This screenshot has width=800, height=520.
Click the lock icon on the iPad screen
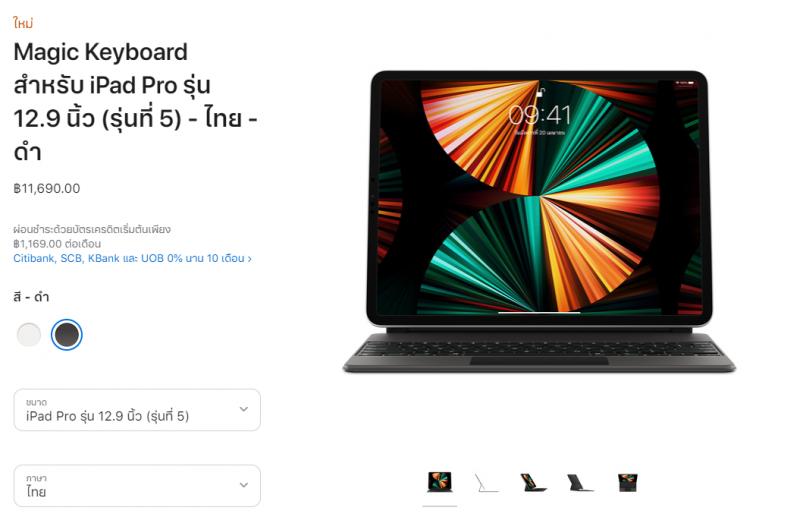540,92
